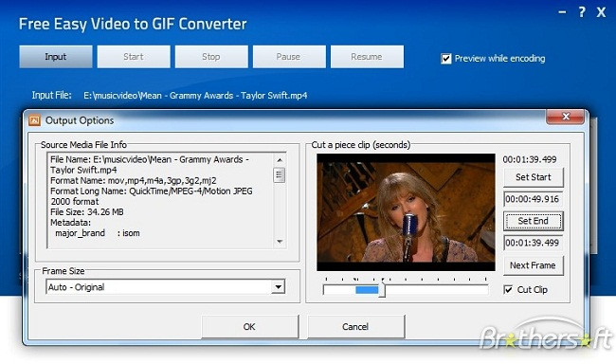The height and width of the screenshot is (364, 616).
Task: Click the Stop button
Action: click(211, 57)
